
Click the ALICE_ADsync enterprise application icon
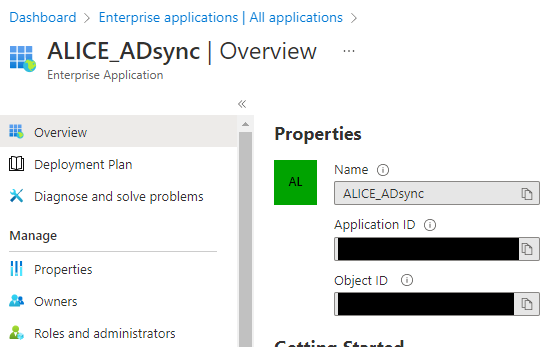[x=23, y=58]
